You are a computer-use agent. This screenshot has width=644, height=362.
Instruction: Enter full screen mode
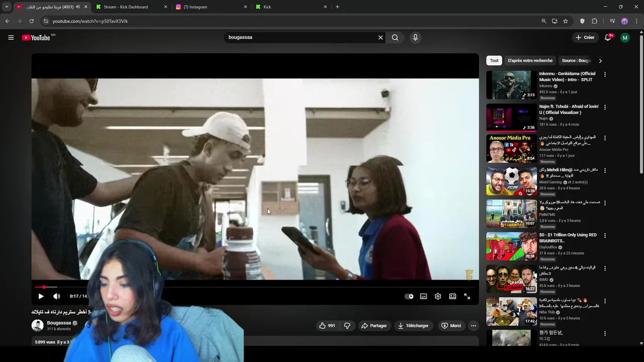click(467, 296)
